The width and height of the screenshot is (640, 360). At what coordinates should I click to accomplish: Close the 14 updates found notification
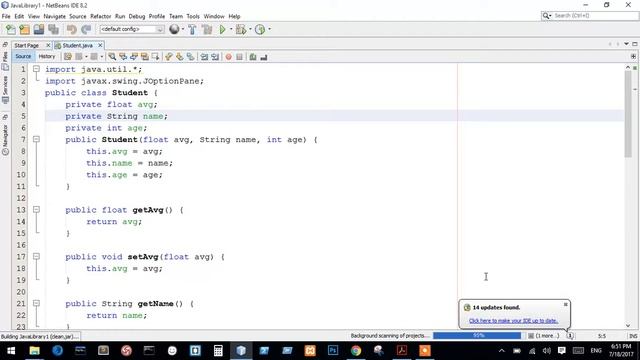pyautogui.click(x=565, y=304)
